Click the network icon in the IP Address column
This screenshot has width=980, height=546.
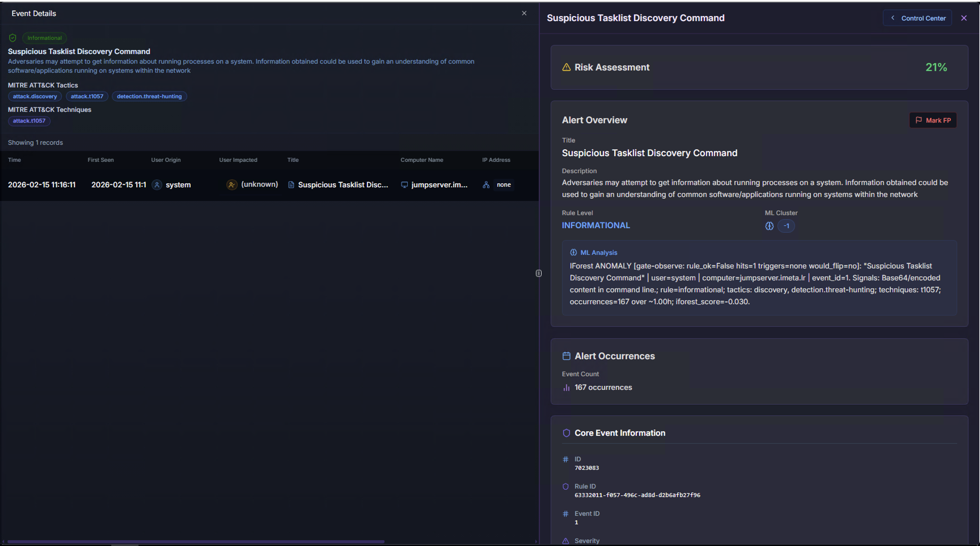point(486,185)
